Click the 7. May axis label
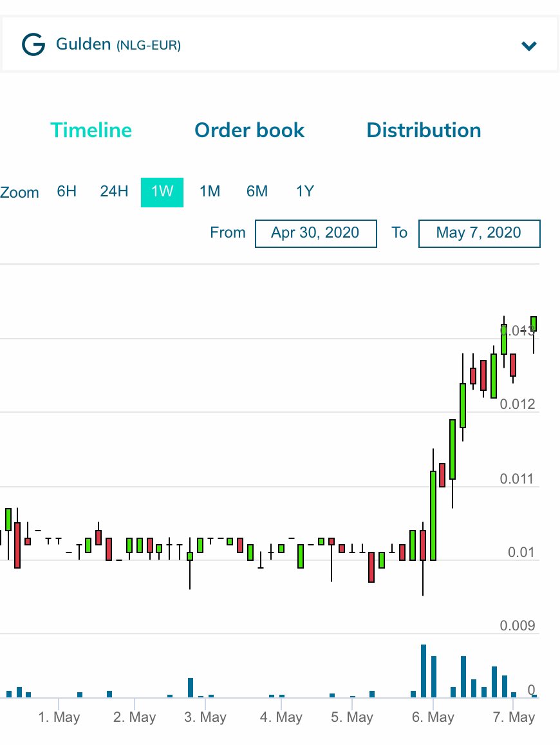560x745 pixels. pyautogui.click(x=514, y=717)
